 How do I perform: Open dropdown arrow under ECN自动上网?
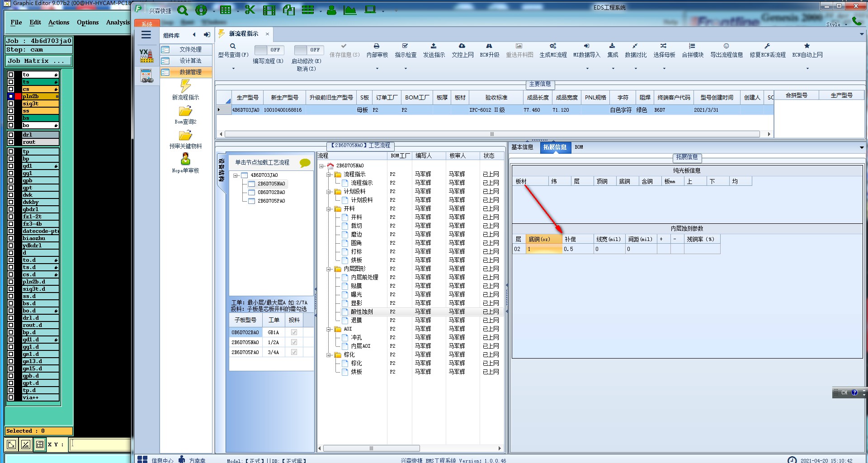tap(807, 69)
